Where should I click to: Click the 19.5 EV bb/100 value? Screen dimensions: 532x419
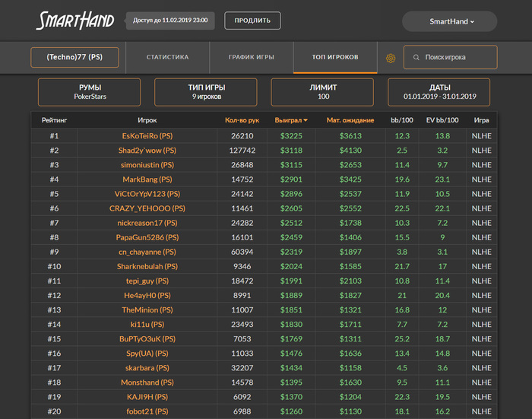point(442,397)
